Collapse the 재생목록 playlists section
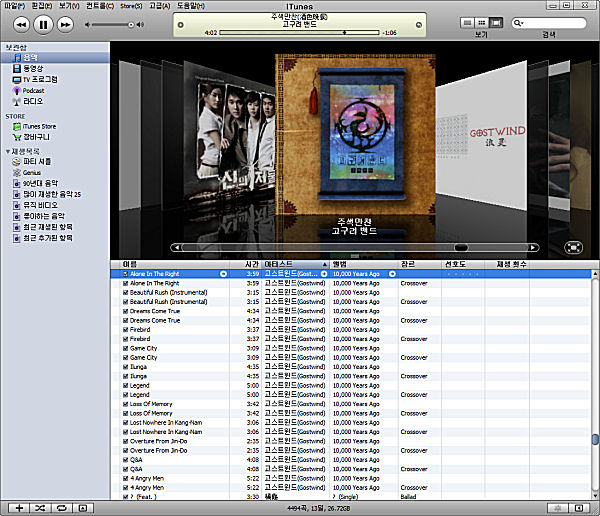This screenshot has height=516, width=600. click(8, 152)
